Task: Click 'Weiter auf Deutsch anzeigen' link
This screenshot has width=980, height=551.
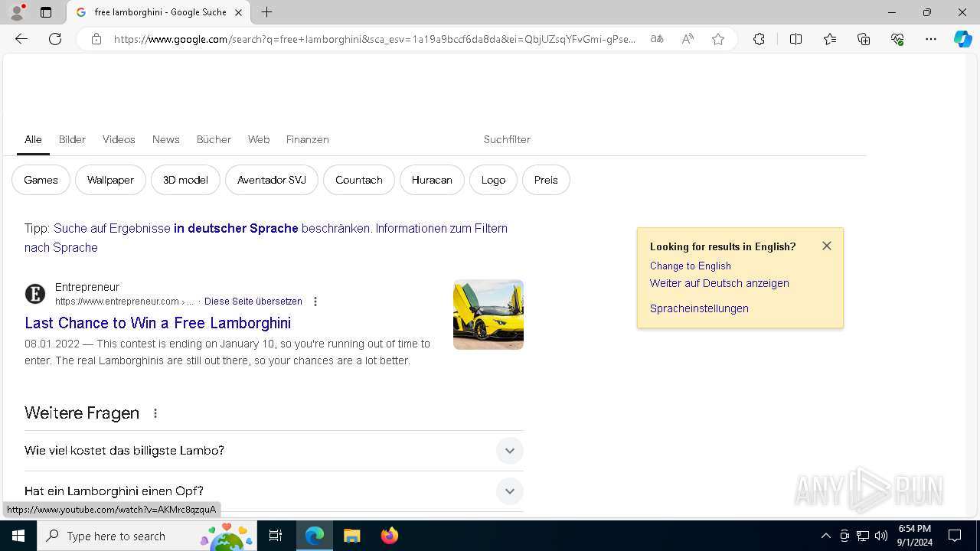Action: point(720,283)
